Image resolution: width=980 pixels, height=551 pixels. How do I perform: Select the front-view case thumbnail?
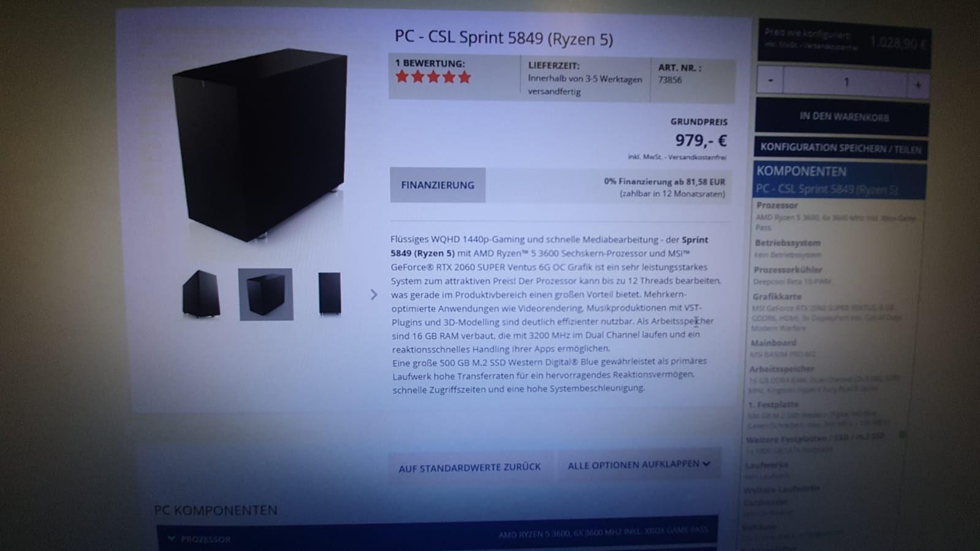click(329, 294)
